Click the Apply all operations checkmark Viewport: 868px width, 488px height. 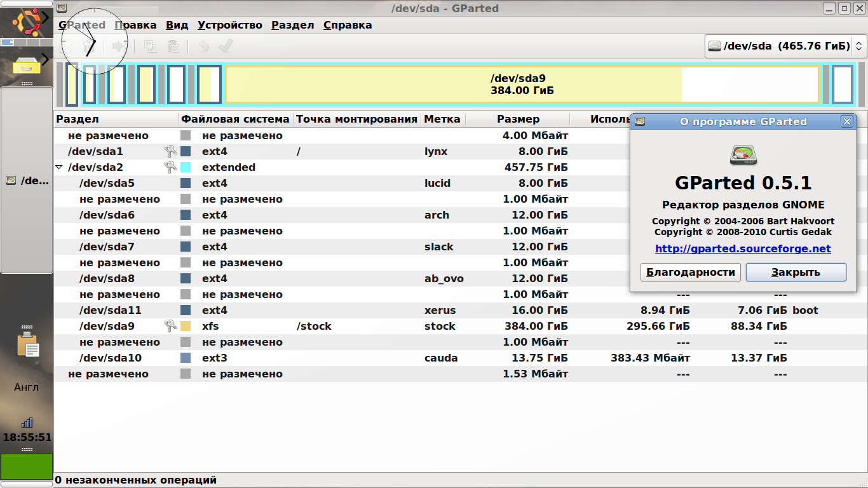pos(225,46)
